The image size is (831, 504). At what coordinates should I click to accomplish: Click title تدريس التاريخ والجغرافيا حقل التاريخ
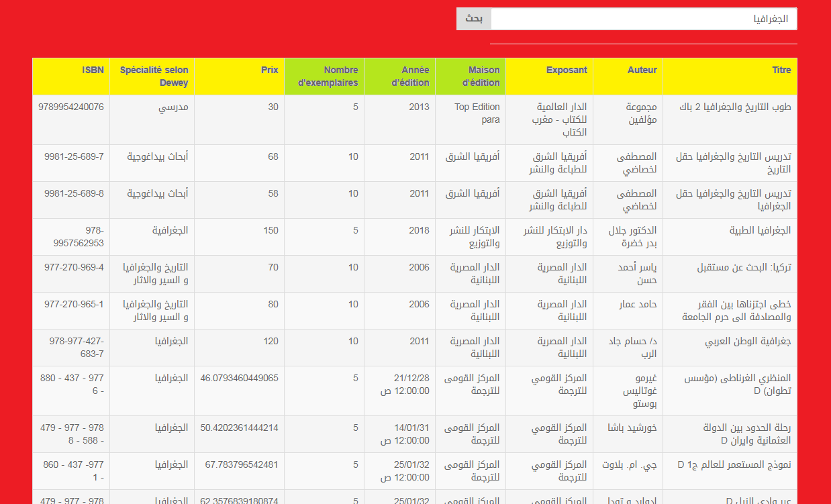point(734,163)
